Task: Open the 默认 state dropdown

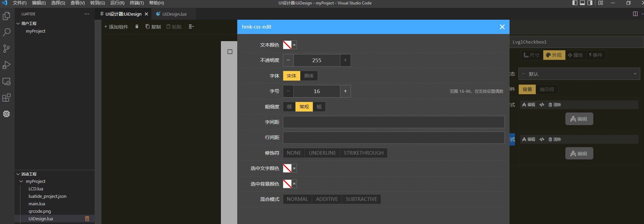Action: click(579, 74)
